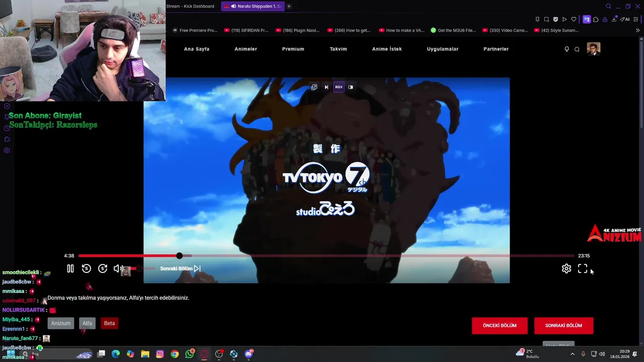
Task: Open the Animeler menu item
Action: pos(246,49)
